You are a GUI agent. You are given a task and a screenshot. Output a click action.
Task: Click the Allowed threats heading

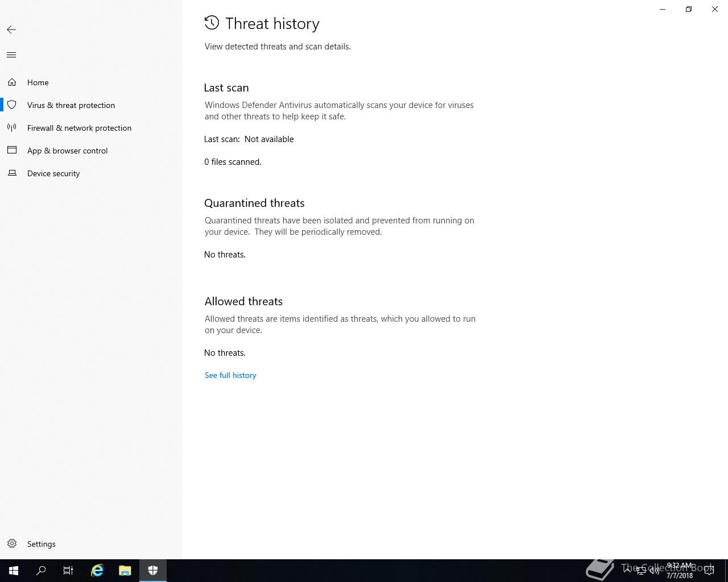(243, 301)
